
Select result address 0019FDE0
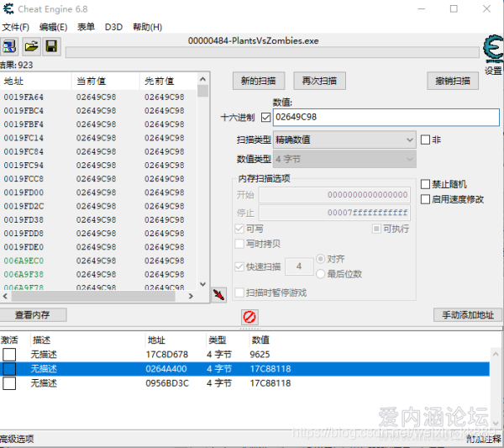coord(24,247)
